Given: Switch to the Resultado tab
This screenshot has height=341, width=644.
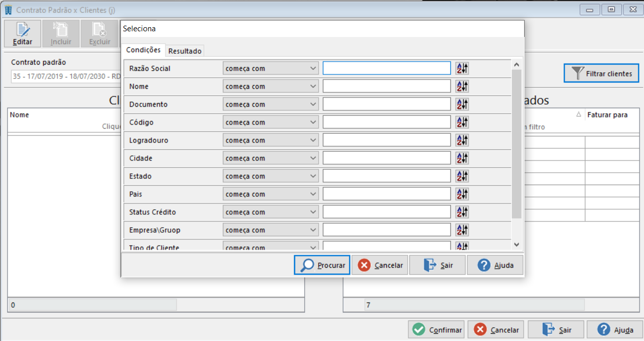Looking at the screenshot, I should [185, 51].
